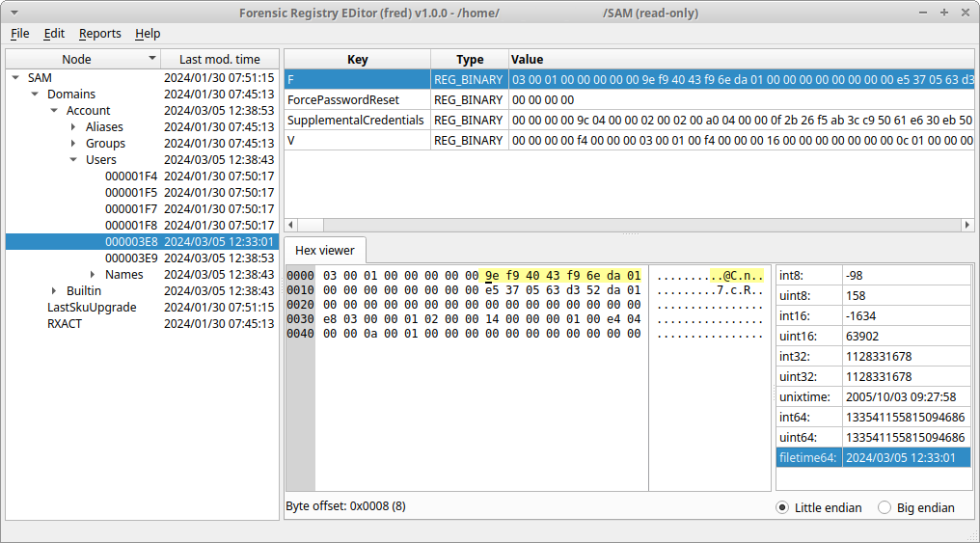
Task: Click the ASCII column text '7.c.R..'
Action: pos(740,290)
